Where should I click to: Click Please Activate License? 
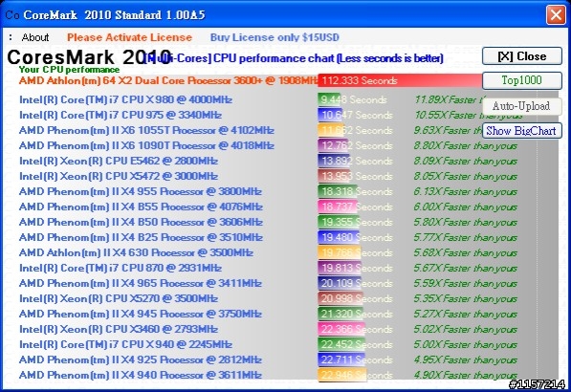pos(129,37)
